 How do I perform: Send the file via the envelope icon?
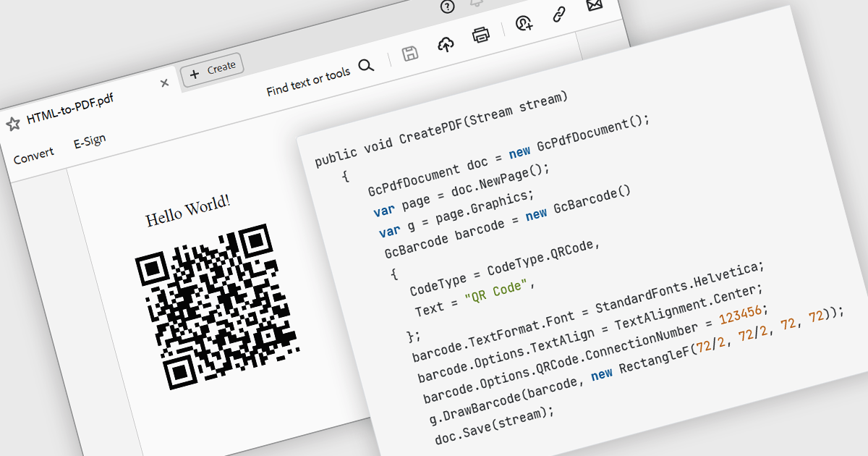(x=595, y=6)
